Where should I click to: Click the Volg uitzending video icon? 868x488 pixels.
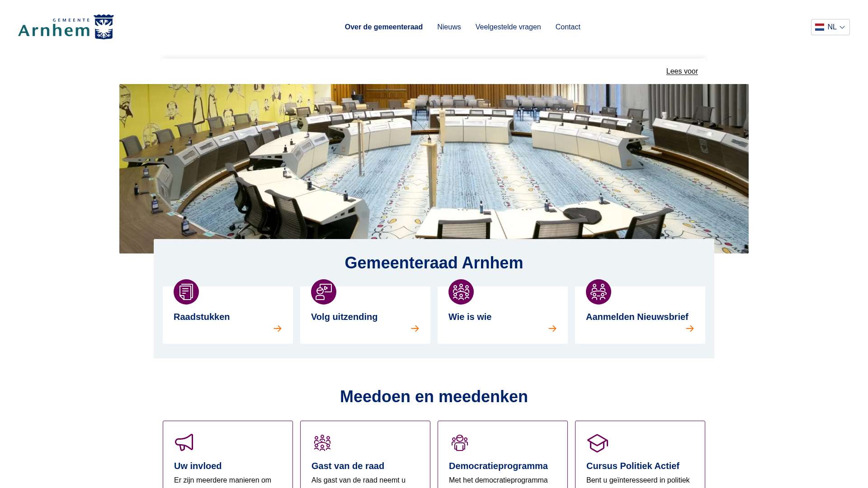point(324,292)
